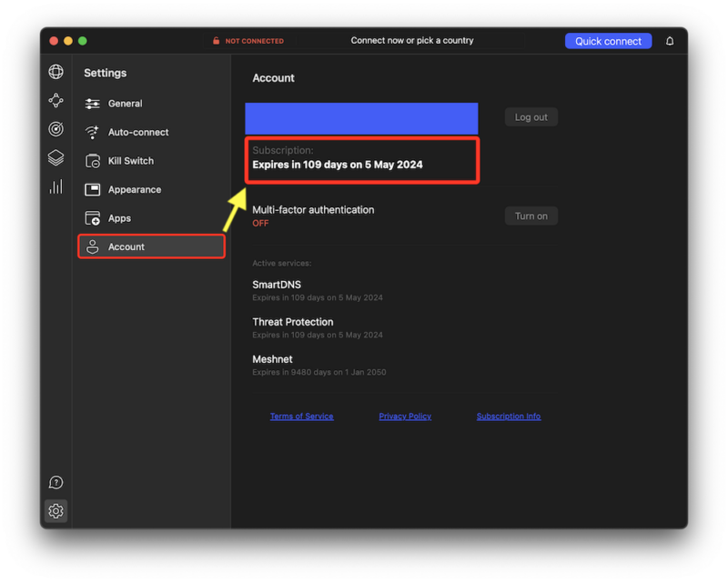Select Kill Switch settings
This screenshot has width=728, height=582.
pos(151,161)
